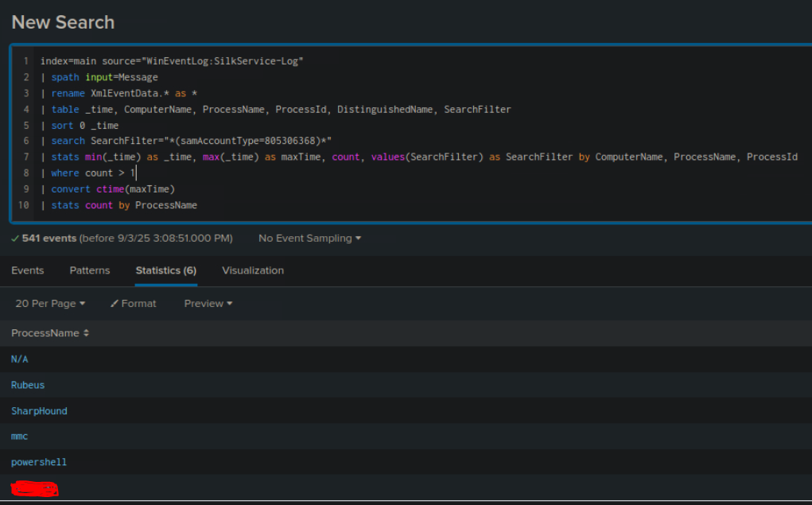This screenshot has height=505, width=812.
Task: Click the 'stats count by ProcessName' query line
Action: [x=124, y=205]
